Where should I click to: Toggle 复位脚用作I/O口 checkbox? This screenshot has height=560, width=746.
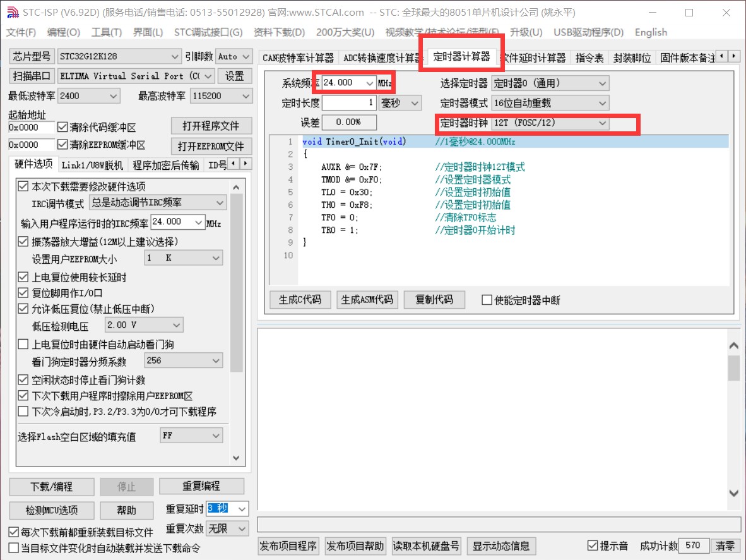tap(23, 292)
